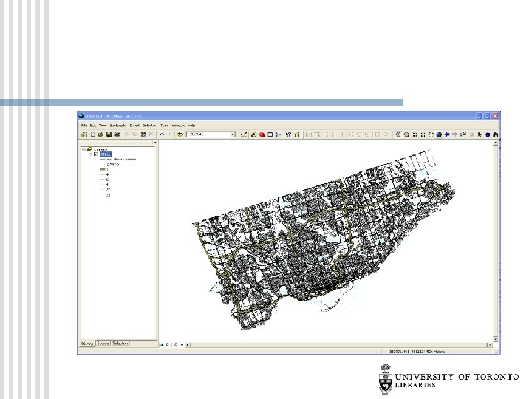Image resolution: width=532 pixels, height=399 pixels.
Task: Switch to the Source tab
Action: [x=103, y=344]
